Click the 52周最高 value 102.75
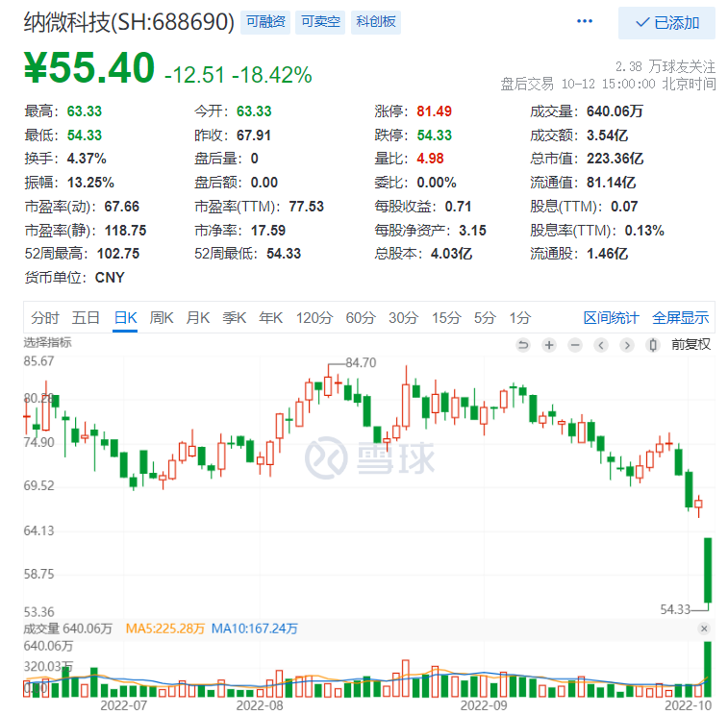The width and height of the screenshot is (728, 715). click(x=118, y=254)
